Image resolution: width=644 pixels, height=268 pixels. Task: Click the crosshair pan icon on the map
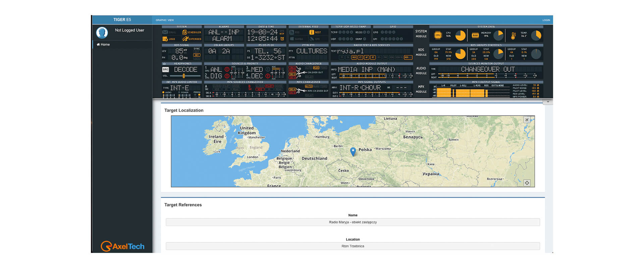527,183
